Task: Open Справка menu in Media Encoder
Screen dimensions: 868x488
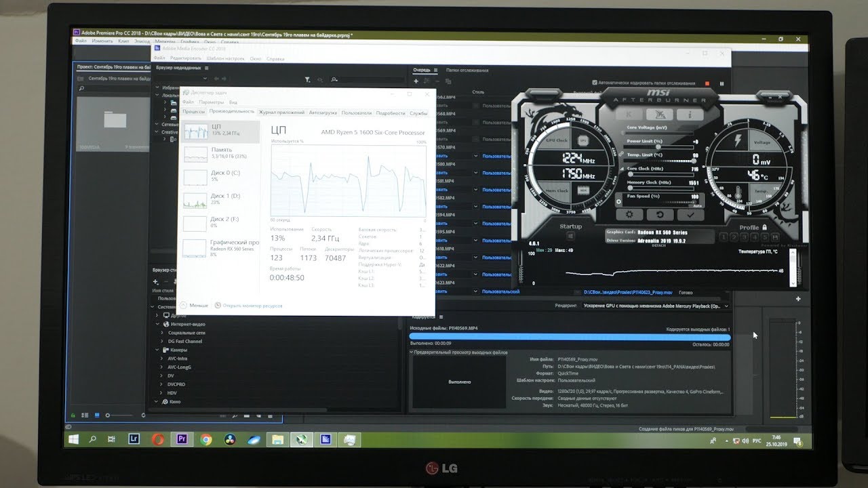Action: click(275, 58)
